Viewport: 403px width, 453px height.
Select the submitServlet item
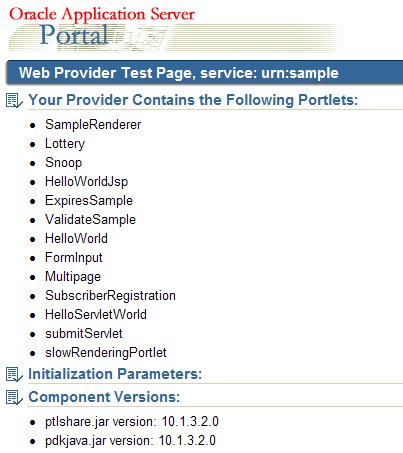(84, 334)
